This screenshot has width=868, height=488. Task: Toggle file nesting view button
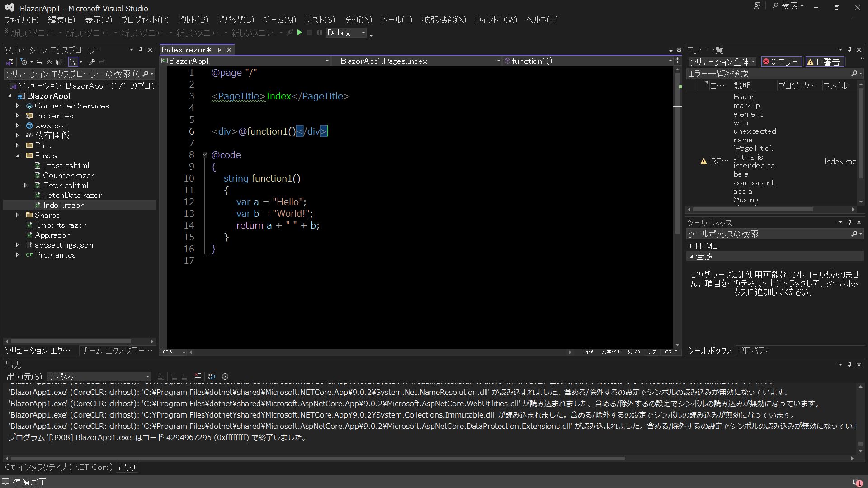pyautogui.click(x=73, y=62)
